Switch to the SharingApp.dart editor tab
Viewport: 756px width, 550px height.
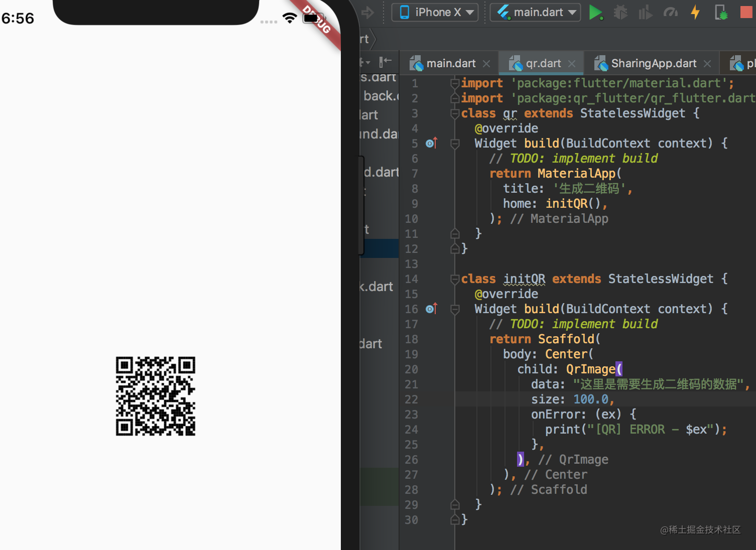(653, 64)
